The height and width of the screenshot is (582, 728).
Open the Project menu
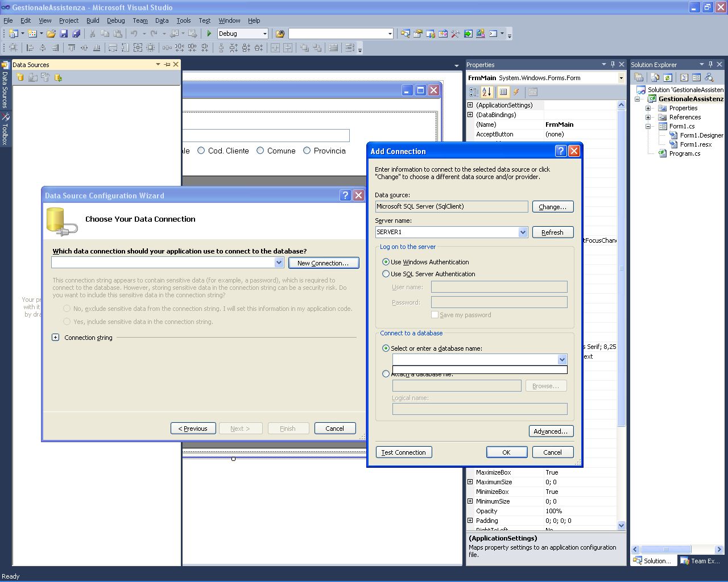pos(69,20)
